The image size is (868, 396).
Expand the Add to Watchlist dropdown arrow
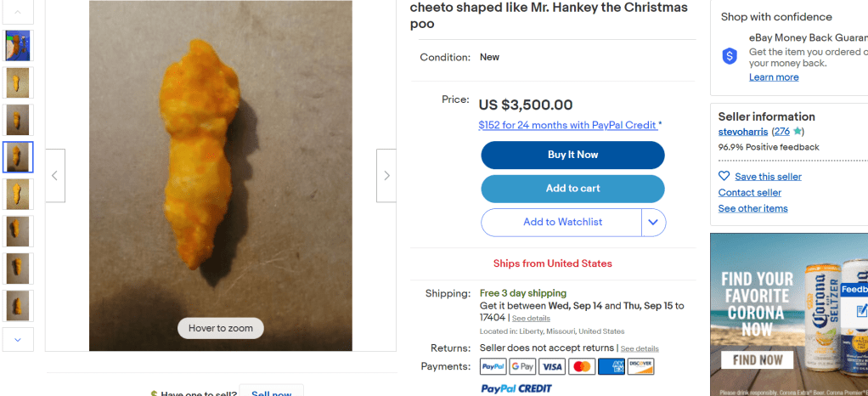(x=653, y=223)
